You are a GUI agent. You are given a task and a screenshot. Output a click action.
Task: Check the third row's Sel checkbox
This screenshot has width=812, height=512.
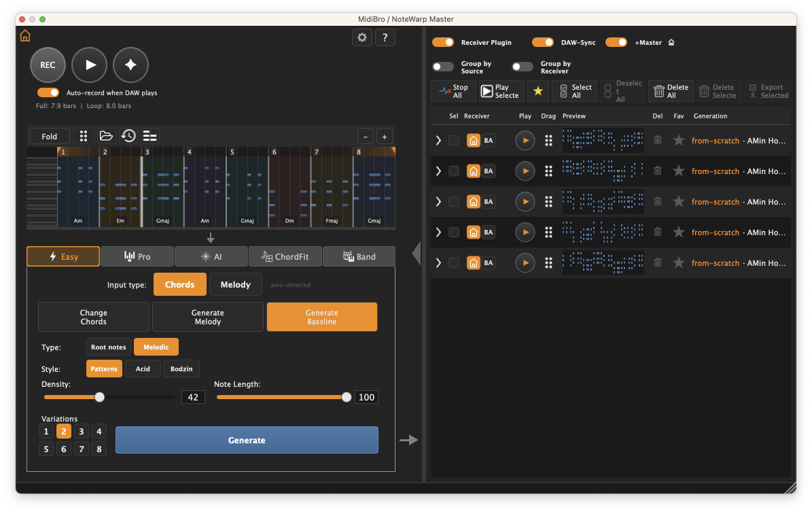coord(454,201)
